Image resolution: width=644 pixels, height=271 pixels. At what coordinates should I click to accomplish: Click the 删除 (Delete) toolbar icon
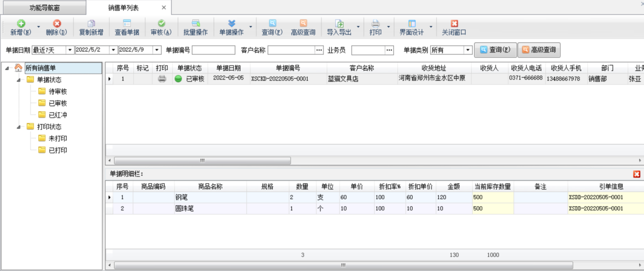pos(56,24)
